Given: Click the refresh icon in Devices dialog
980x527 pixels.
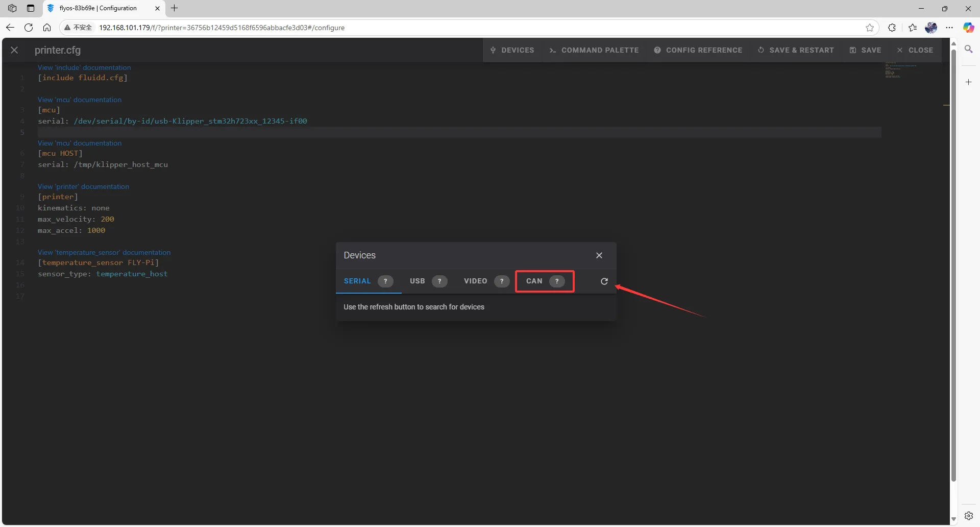Looking at the screenshot, I should [x=604, y=281].
